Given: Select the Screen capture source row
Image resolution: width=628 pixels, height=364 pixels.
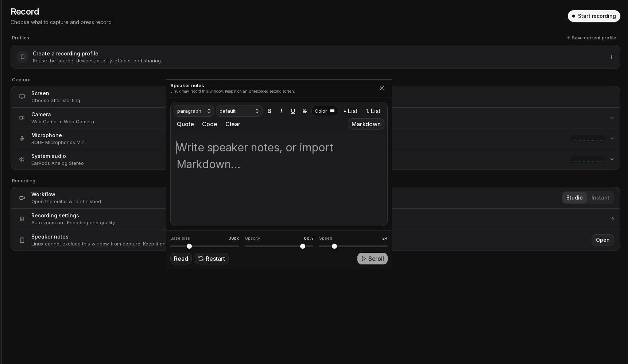Looking at the screenshot, I should click(x=315, y=97).
